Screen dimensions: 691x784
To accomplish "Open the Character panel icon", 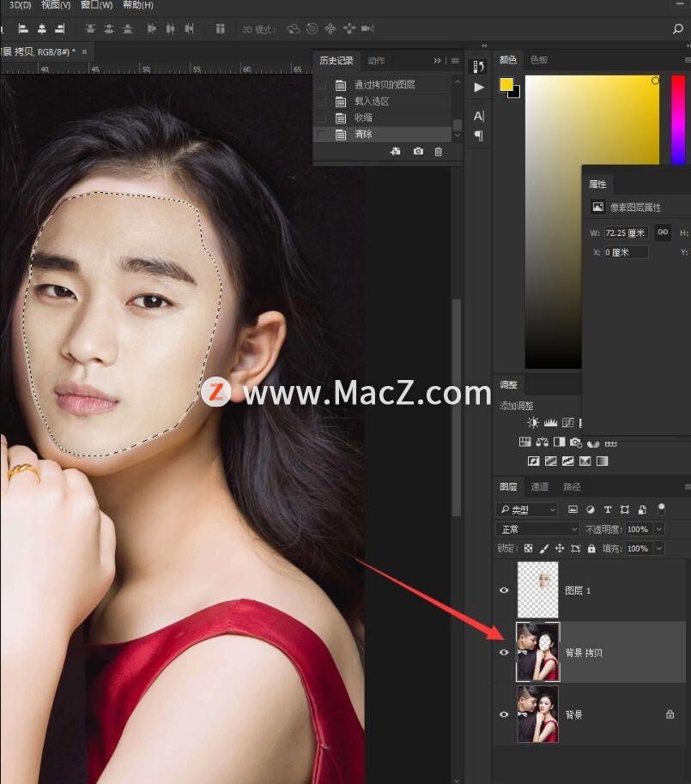I will point(479,117).
